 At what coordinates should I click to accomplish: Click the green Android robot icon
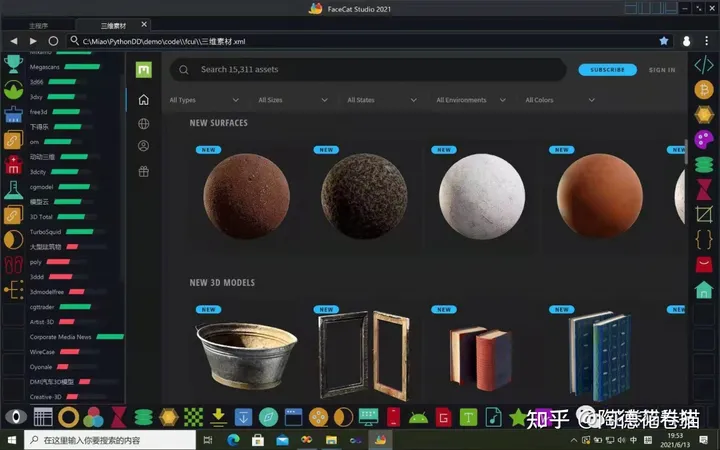click(419, 417)
